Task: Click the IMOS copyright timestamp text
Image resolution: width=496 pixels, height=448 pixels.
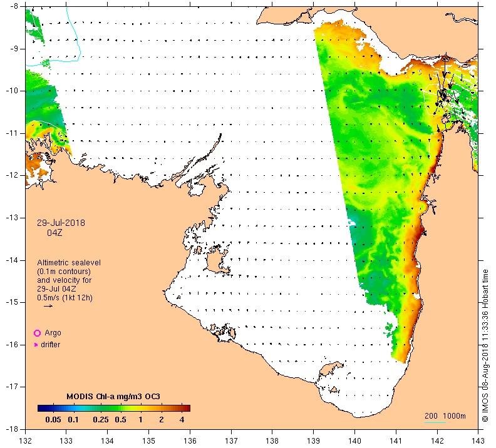Action: tap(485, 345)
